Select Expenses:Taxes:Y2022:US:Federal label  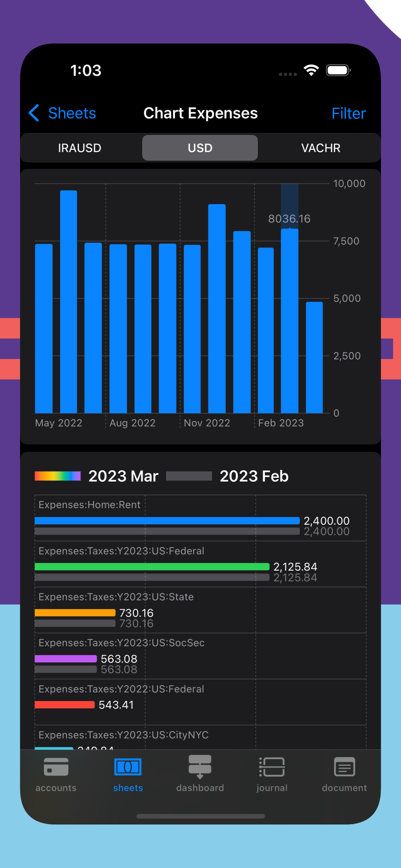121,689
